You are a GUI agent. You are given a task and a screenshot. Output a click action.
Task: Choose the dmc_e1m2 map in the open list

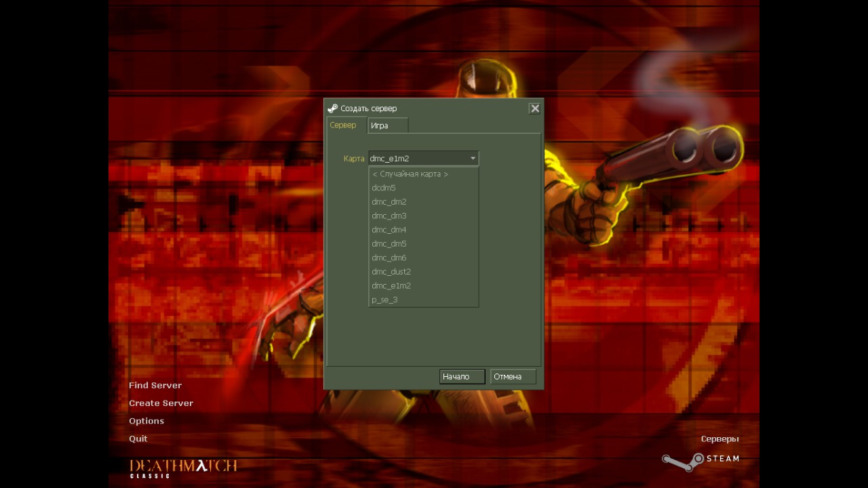pyautogui.click(x=424, y=286)
